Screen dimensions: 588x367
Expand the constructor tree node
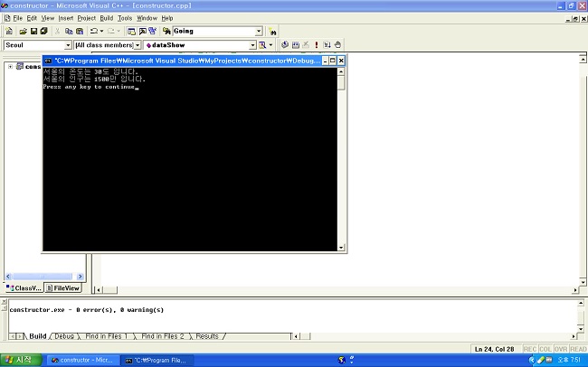pos(10,66)
